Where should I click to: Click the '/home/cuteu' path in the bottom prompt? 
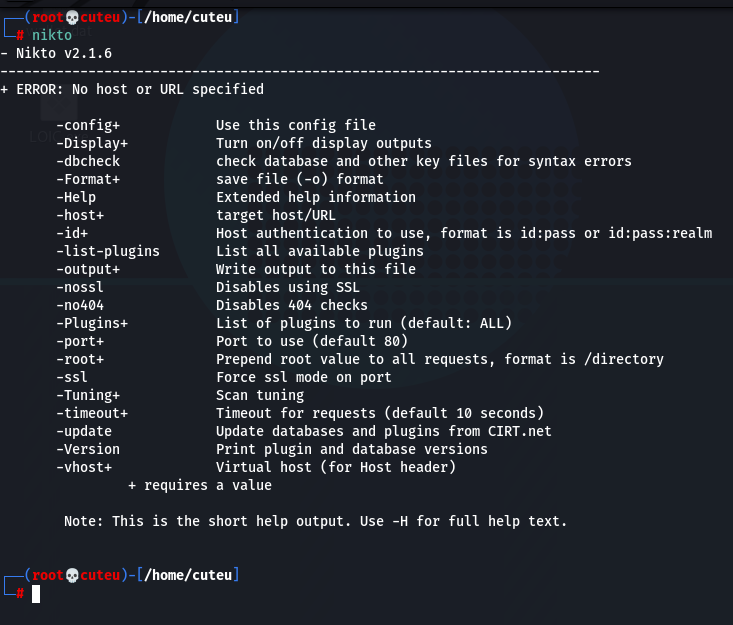coord(188,575)
